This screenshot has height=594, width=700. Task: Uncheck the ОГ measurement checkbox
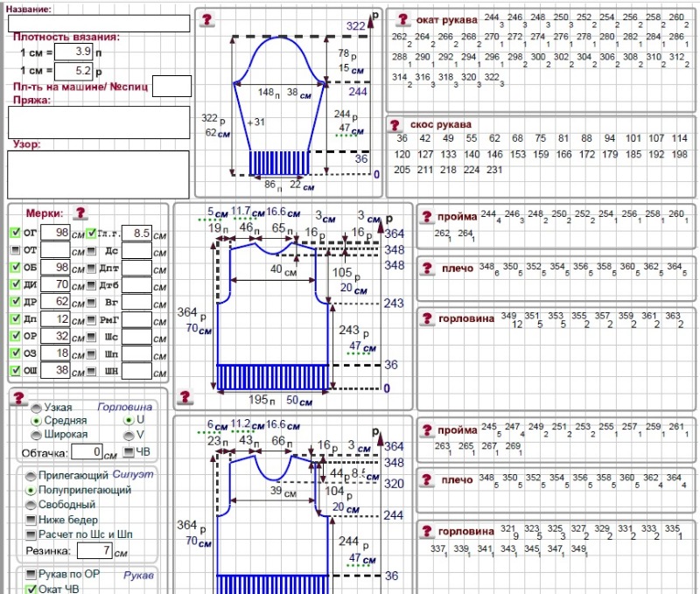tap(15, 234)
